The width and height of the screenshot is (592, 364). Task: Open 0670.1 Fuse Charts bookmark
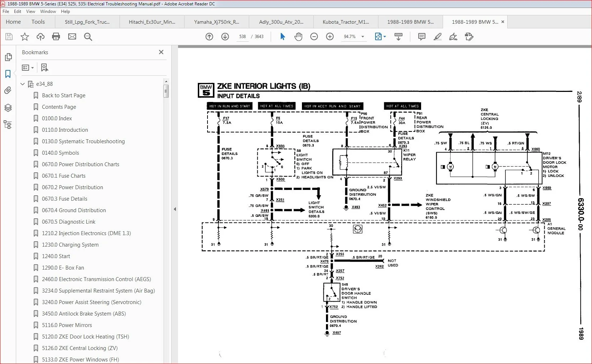pos(64,176)
